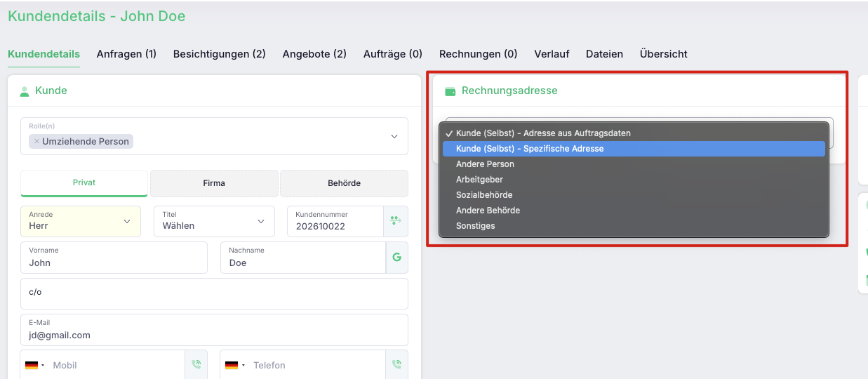Select Kunde (Selbst) - Spezifische Adresse option
Viewport: 868px width, 379px height.
click(x=634, y=149)
